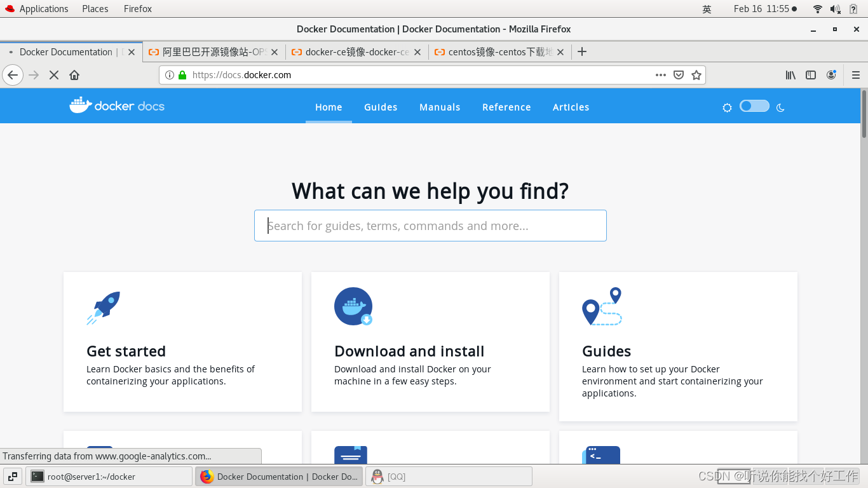Bookmark this page with star icon
The height and width of the screenshot is (488, 868).
point(696,75)
